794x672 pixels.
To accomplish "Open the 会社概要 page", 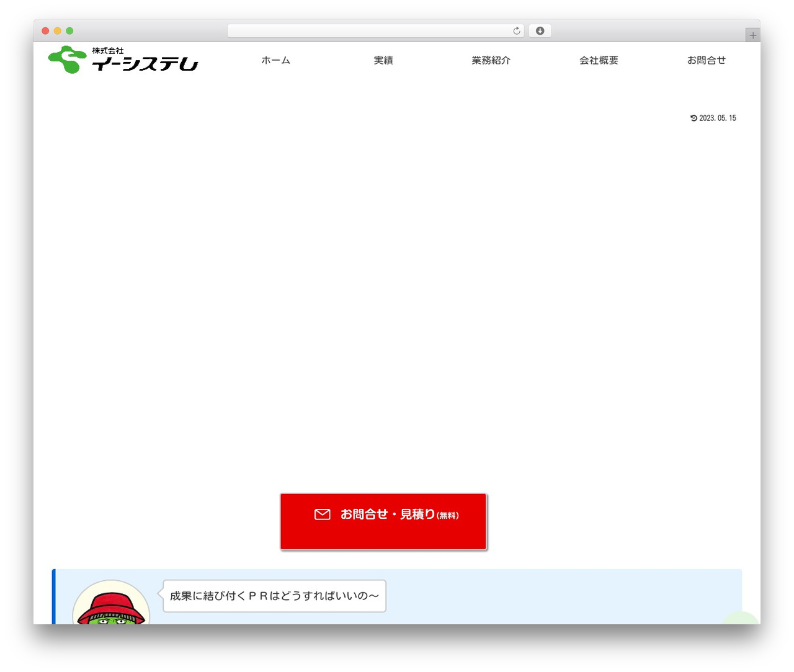I will (x=599, y=60).
